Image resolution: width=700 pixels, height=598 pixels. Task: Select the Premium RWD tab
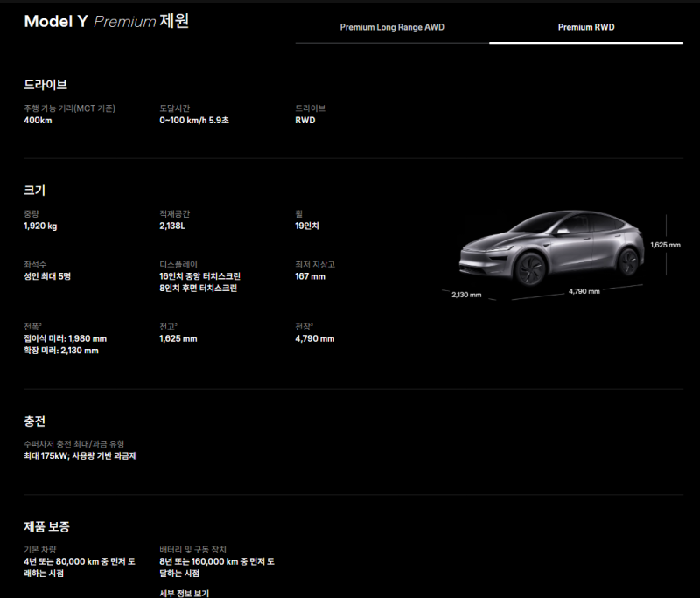pos(586,27)
